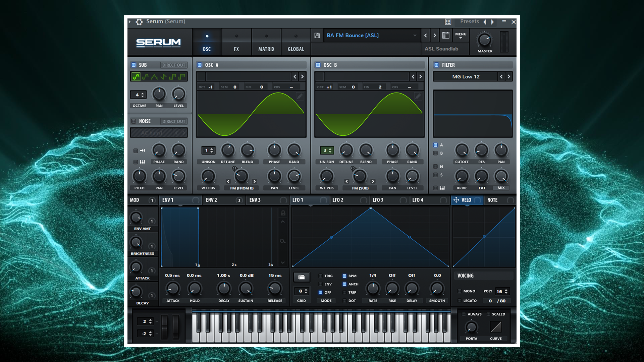The height and width of the screenshot is (362, 644).
Task: Open the LFO shape folder icon
Action: (x=302, y=277)
